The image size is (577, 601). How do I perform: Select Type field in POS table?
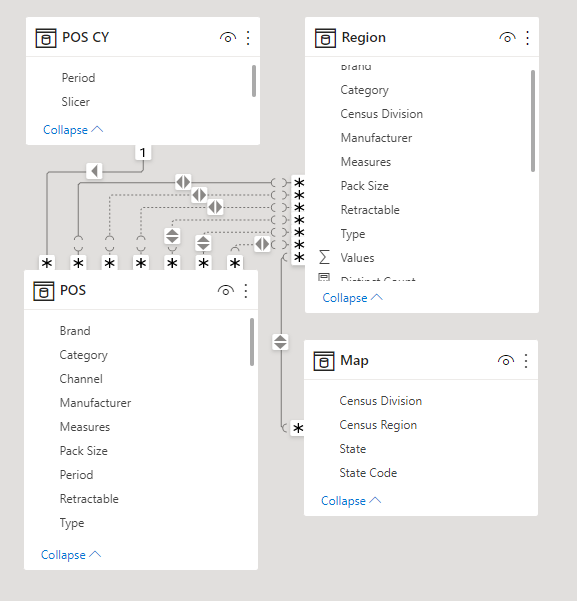pos(72,523)
